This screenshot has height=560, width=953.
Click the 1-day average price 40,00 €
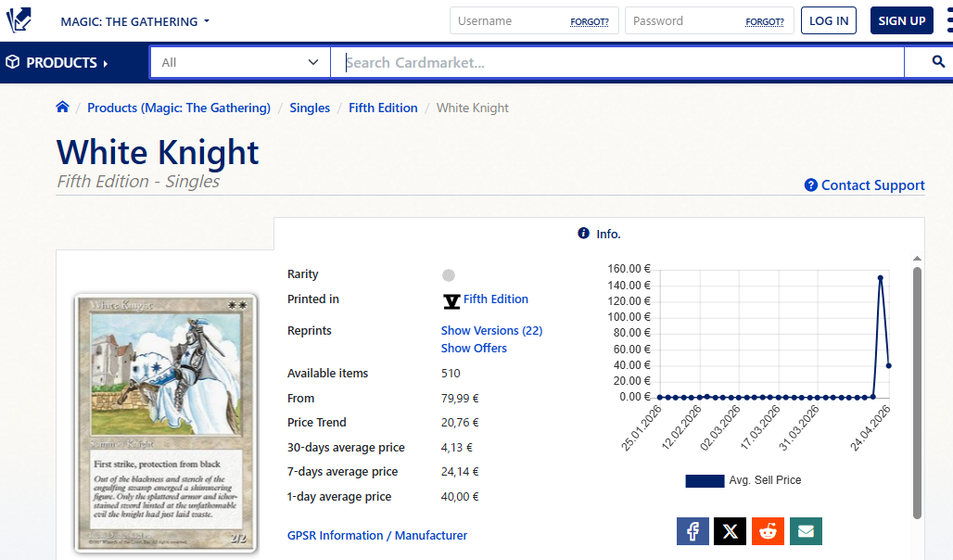coord(460,497)
